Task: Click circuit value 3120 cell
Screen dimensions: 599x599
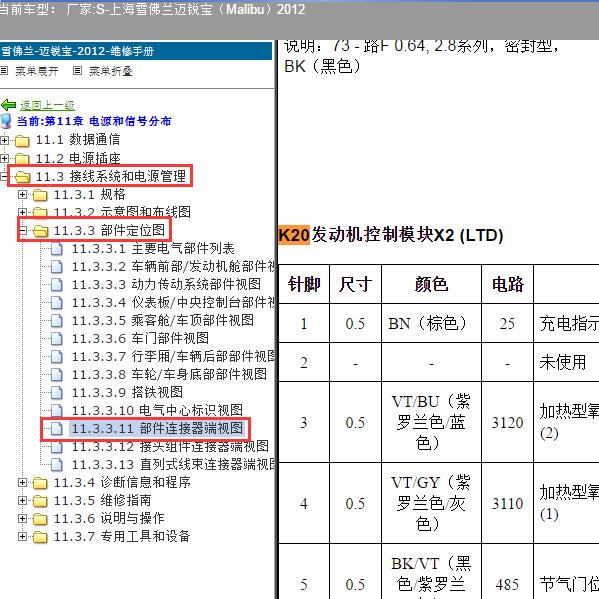Action: coord(507,423)
